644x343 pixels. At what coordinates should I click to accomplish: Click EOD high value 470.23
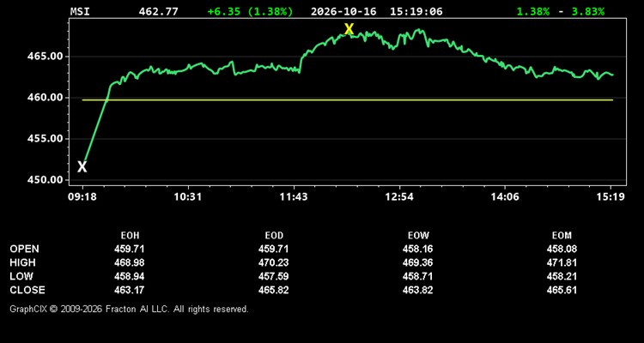pyautogui.click(x=274, y=262)
